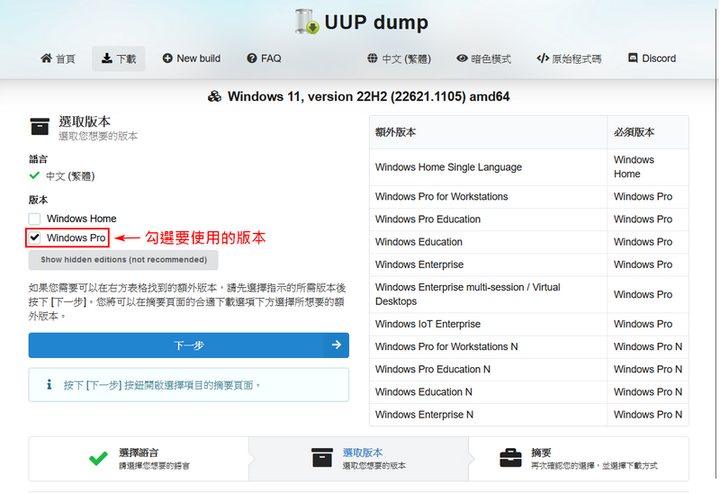
Task: Click the green checkmark beside 中文 (繁體) language
Action: pos(34,175)
